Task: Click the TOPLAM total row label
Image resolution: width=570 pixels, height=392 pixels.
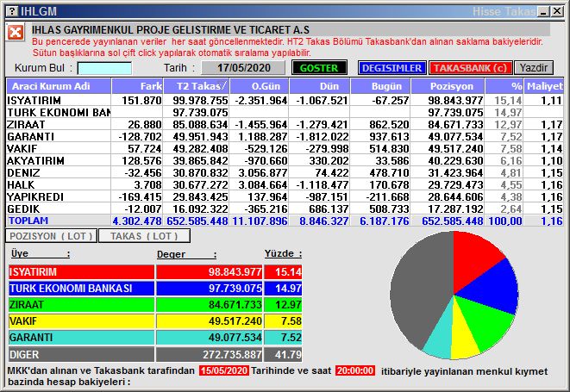Action: pyautogui.click(x=28, y=221)
